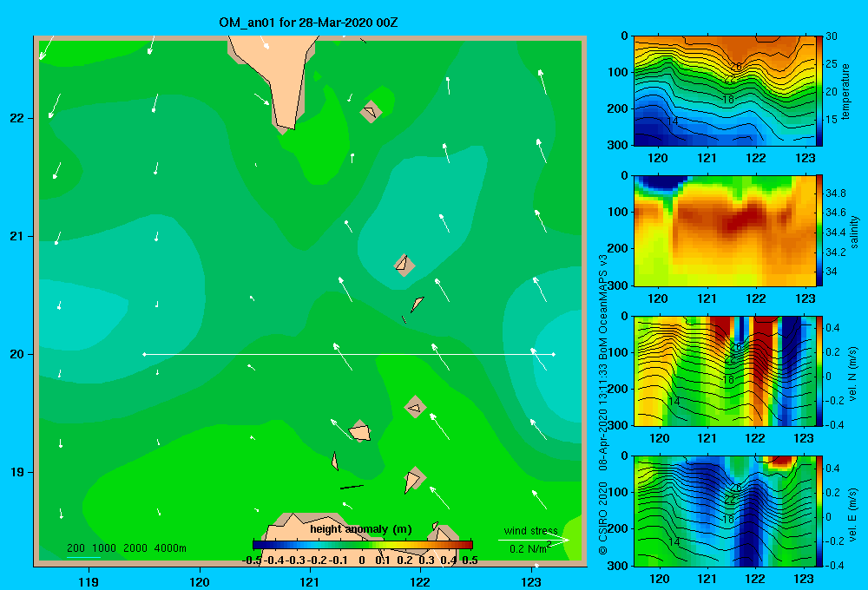The width and height of the screenshot is (868, 590).
Task: Click the vel. N vertical color bar
Action: pyautogui.click(x=819, y=370)
